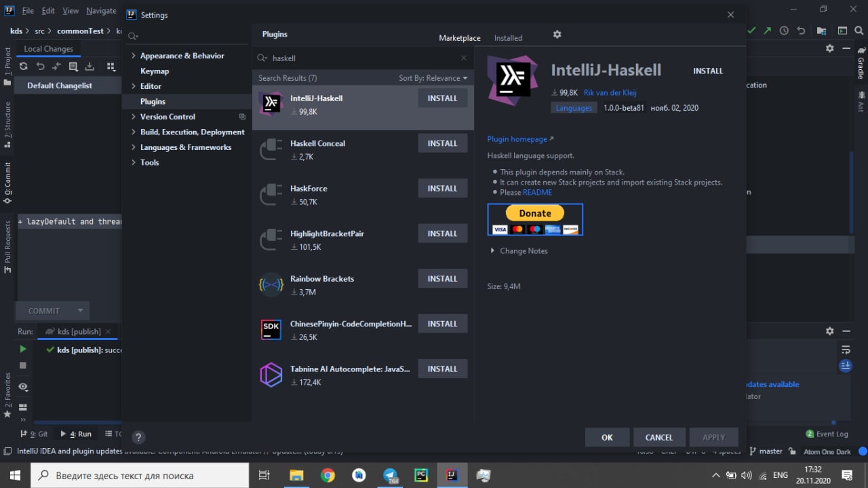Click the eye view options icon in Run panel
This screenshot has height=488, width=868.
click(23, 387)
